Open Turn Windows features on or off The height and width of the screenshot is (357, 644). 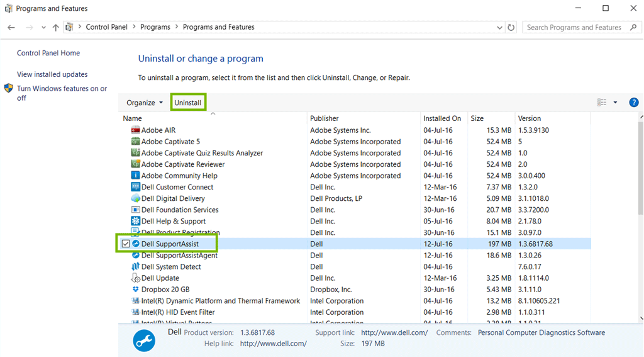tap(62, 93)
